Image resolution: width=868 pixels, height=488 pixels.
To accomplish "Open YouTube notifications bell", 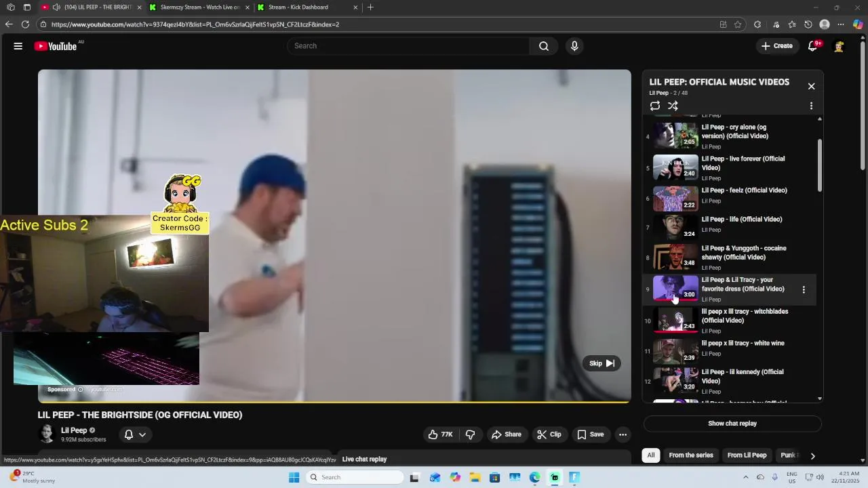I will coord(813,46).
